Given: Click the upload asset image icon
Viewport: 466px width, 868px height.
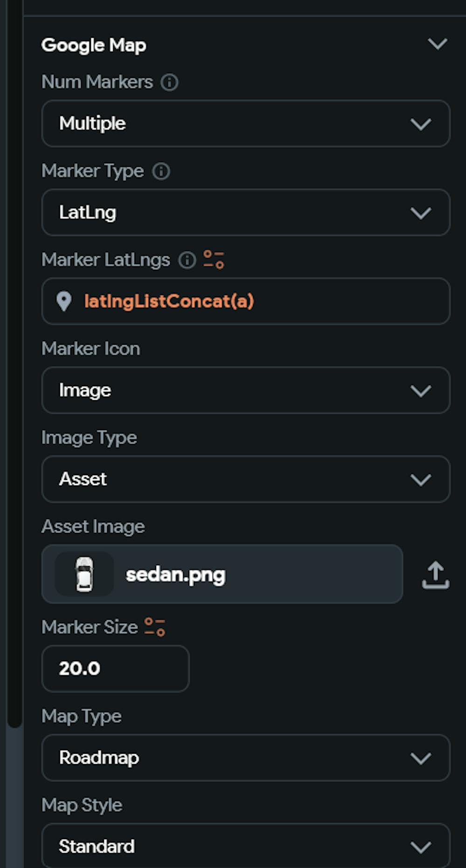Looking at the screenshot, I should tap(435, 575).
